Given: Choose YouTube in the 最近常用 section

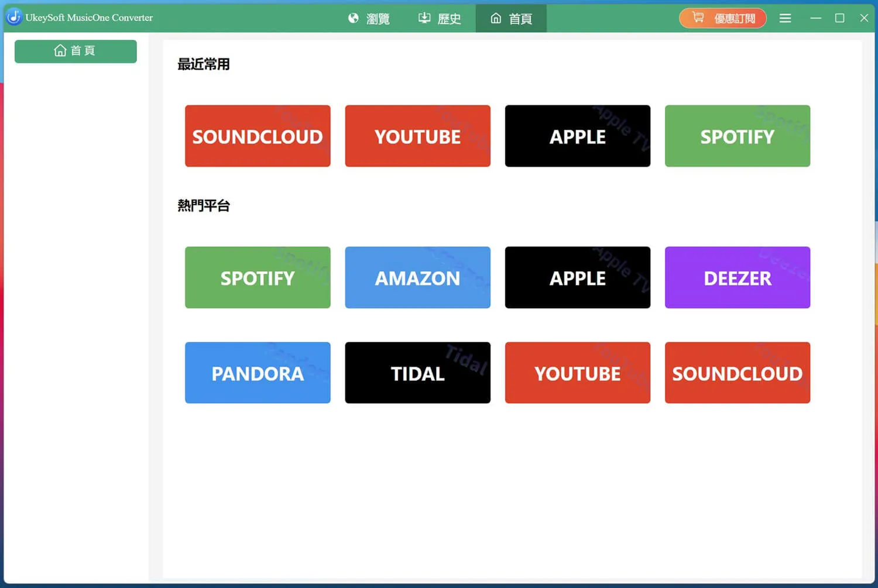Looking at the screenshot, I should pyautogui.click(x=417, y=136).
